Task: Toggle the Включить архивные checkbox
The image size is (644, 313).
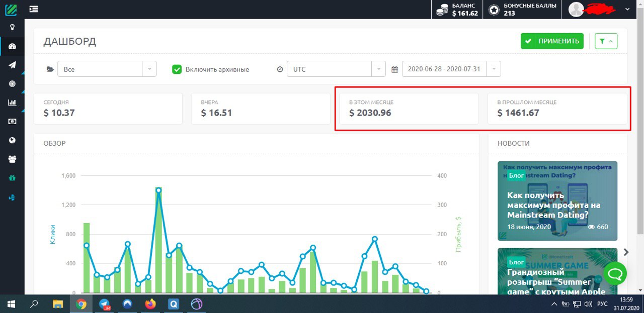Action: pos(177,69)
